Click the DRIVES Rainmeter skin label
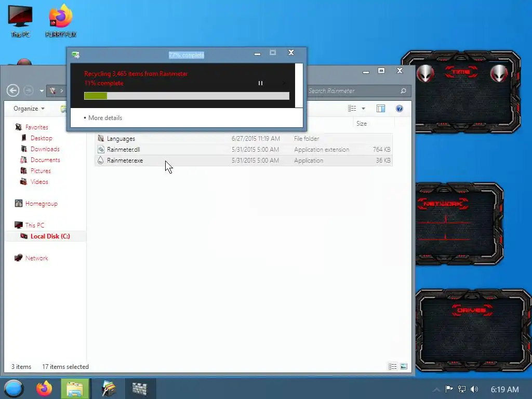Screen dimensions: 532x399 [x=472, y=310]
